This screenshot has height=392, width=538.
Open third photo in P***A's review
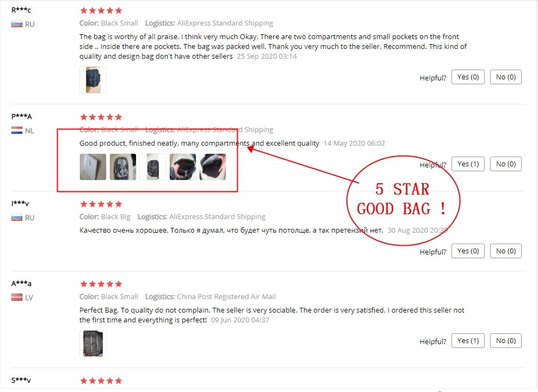pos(153,167)
